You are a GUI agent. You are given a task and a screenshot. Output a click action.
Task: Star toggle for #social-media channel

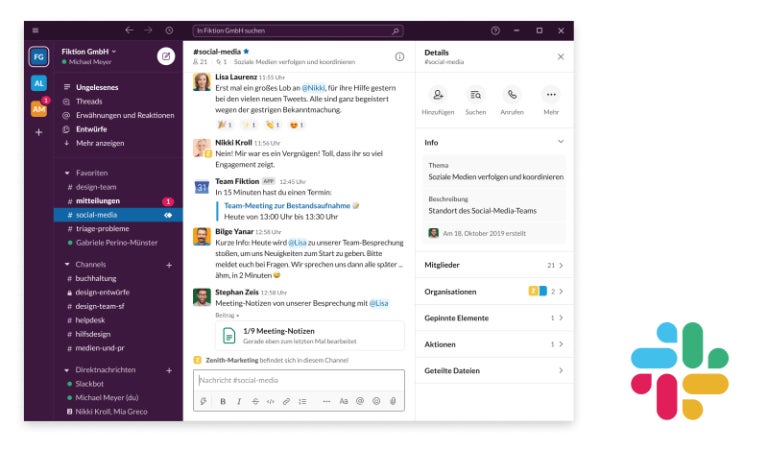coord(246,51)
